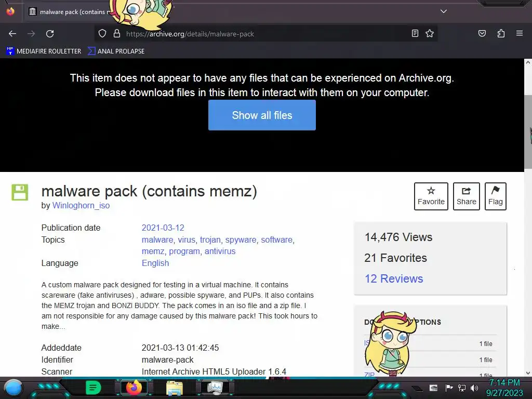The height and width of the screenshot is (399, 532).
Task: Flag this item with Flag button
Action: click(x=495, y=196)
